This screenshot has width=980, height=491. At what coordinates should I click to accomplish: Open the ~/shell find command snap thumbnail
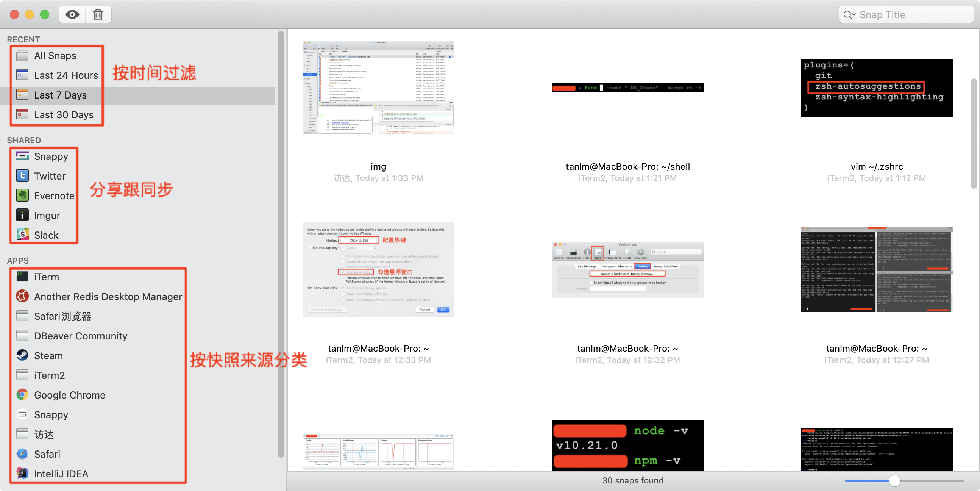coord(627,88)
